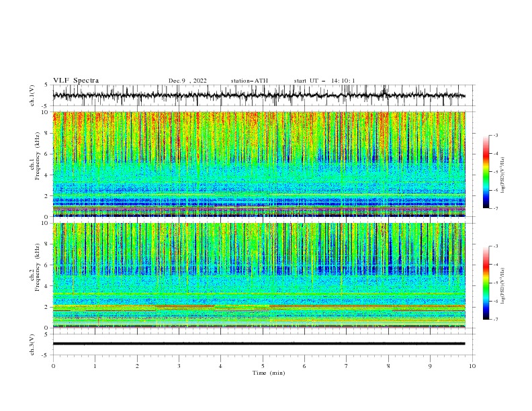Select the date text "Dec.9 , 2022"

[x=187, y=81]
